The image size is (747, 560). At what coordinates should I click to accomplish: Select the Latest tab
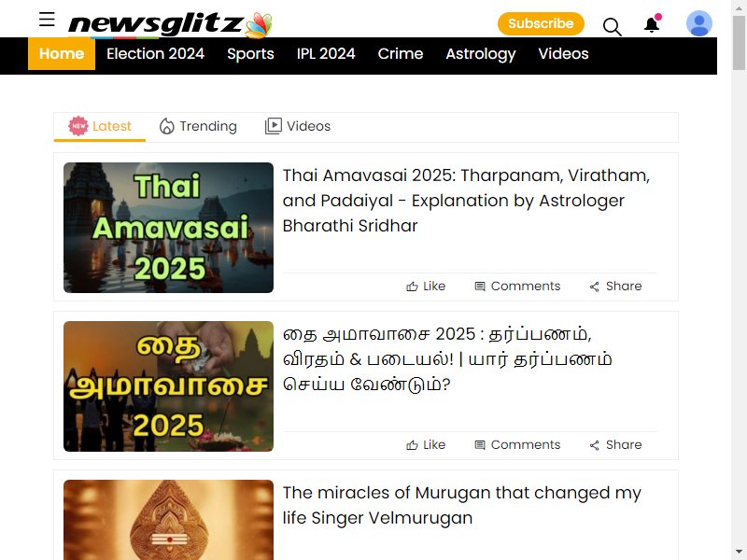(100, 126)
